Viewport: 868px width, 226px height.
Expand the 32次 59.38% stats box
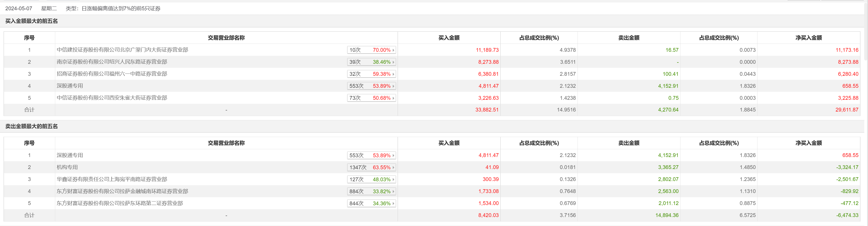pos(371,74)
